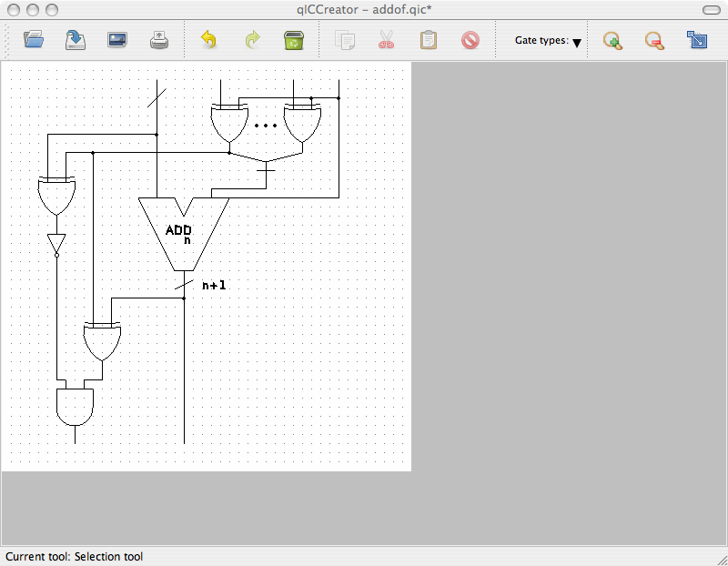Redo action with green arrow

[252, 40]
